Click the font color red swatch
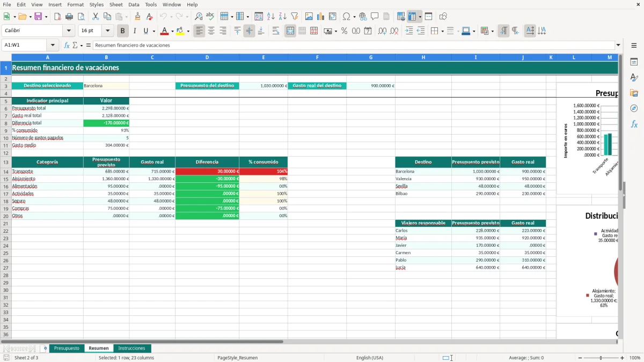The image size is (644, 362). click(164, 31)
